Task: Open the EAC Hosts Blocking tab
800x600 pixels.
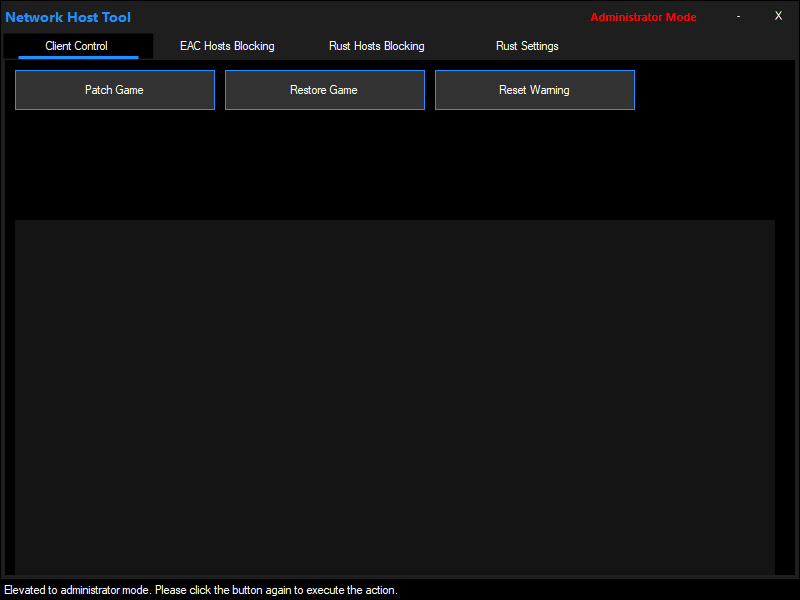Action: pyautogui.click(x=227, y=46)
